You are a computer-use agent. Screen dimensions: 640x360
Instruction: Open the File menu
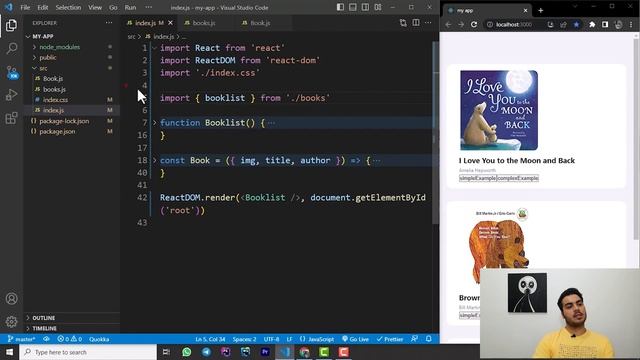point(25,7)
